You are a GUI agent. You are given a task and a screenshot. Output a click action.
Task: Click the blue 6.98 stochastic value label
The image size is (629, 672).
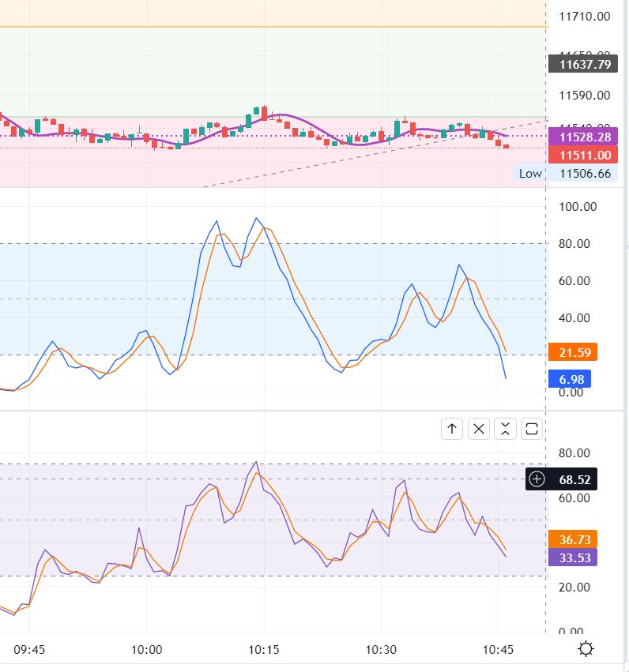pyautogui.click(x=571, y=380)
